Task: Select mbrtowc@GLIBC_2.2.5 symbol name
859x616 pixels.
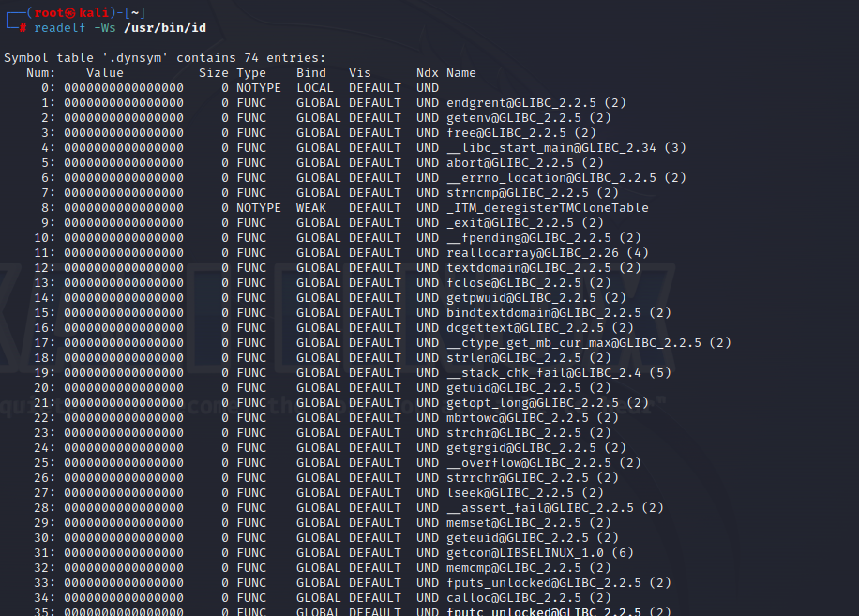Action: 518,418
